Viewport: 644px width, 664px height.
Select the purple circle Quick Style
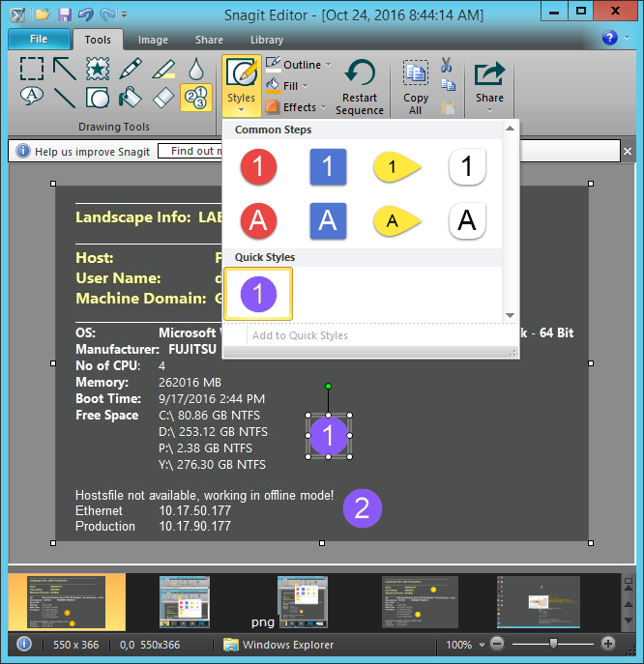[258, 294]
